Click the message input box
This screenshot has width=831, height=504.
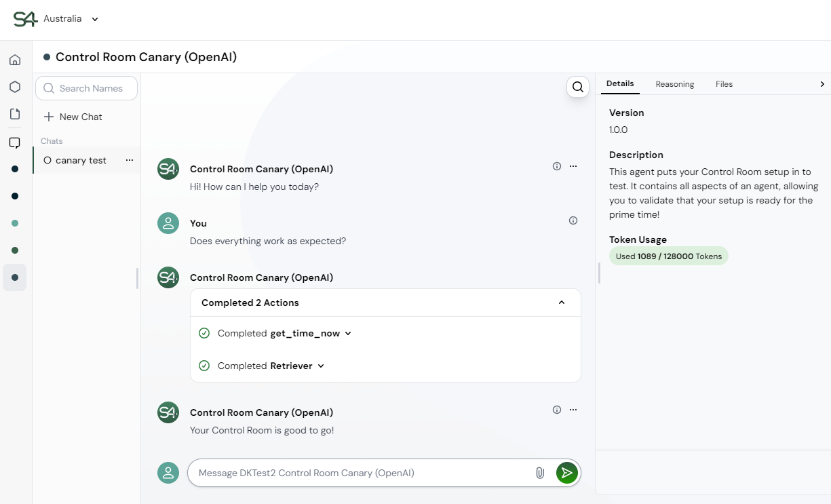(363, 473)
